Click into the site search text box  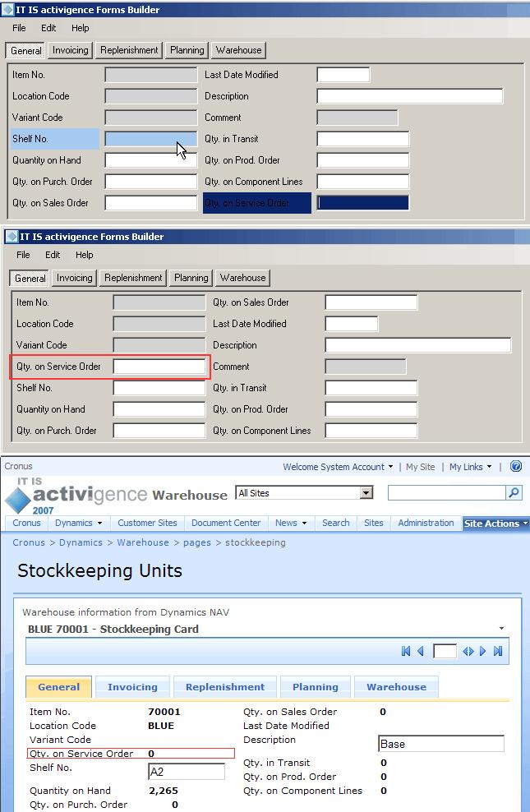click(x=447, y=492)
